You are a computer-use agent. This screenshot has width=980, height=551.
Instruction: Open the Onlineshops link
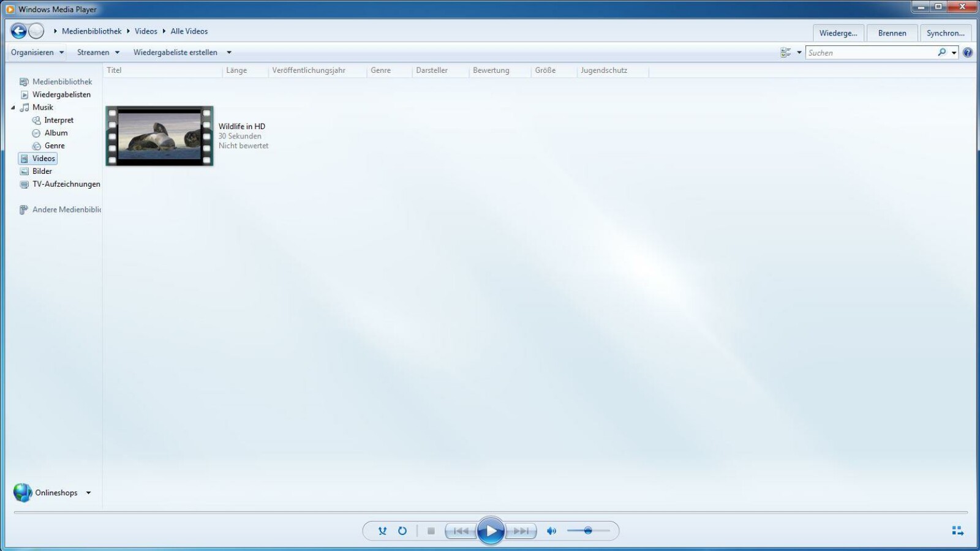[x=56, y=492]
